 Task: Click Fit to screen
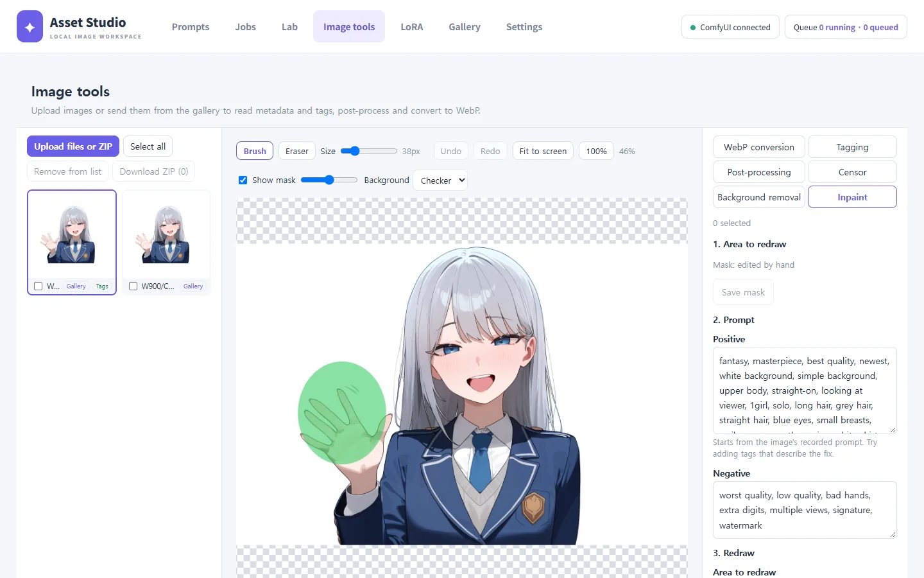[543, 151]
